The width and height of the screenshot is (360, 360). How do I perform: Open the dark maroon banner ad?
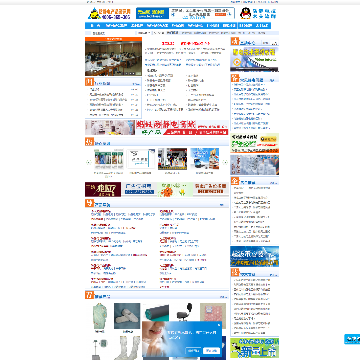click(103, 189)
